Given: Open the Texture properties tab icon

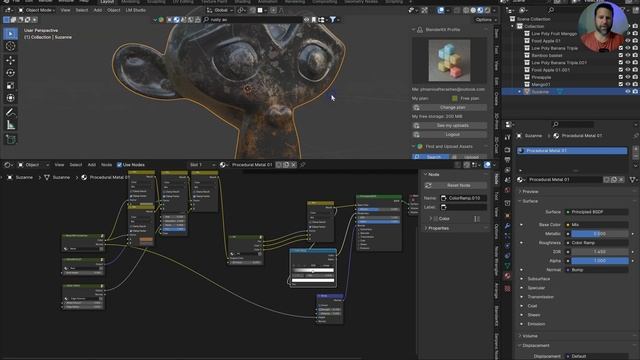Looking at the screenshot, I should point(507,289).
